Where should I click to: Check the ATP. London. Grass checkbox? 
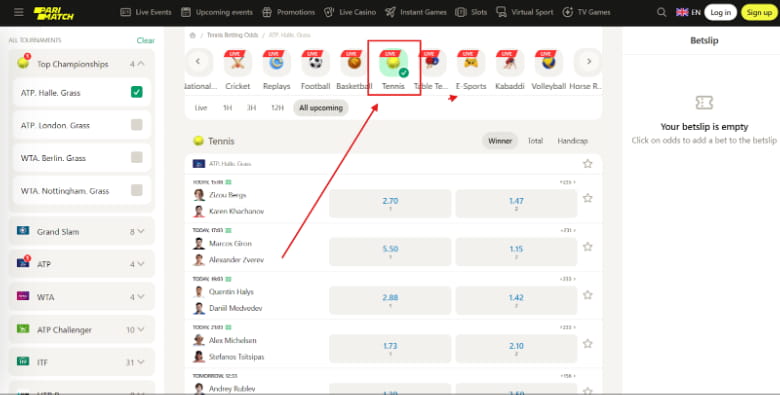tap(136, 125)
